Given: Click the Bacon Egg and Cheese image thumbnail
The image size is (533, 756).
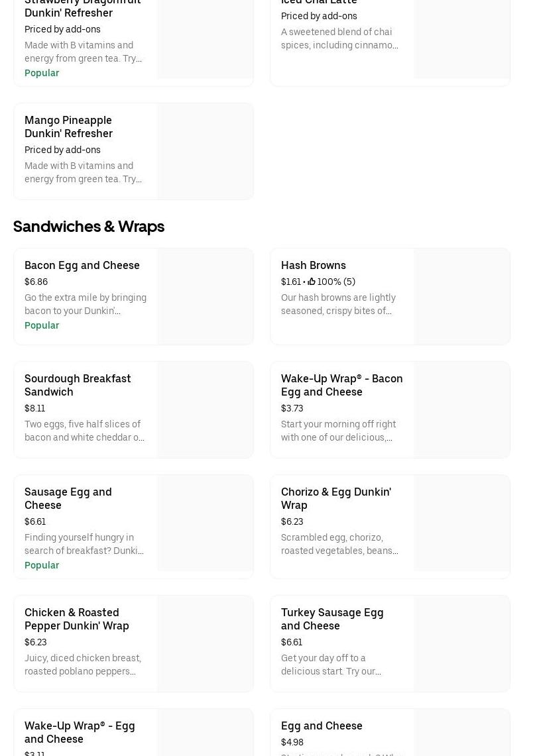Looking at the screenshot, I should coord(206,296).
